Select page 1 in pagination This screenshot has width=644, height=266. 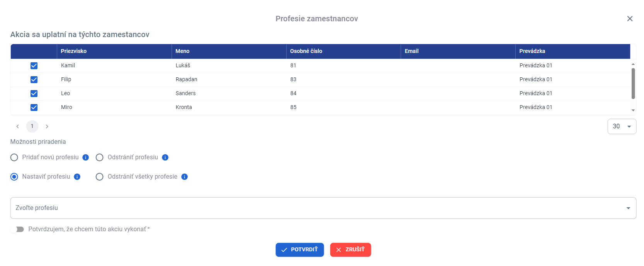(x=32, y=126)
